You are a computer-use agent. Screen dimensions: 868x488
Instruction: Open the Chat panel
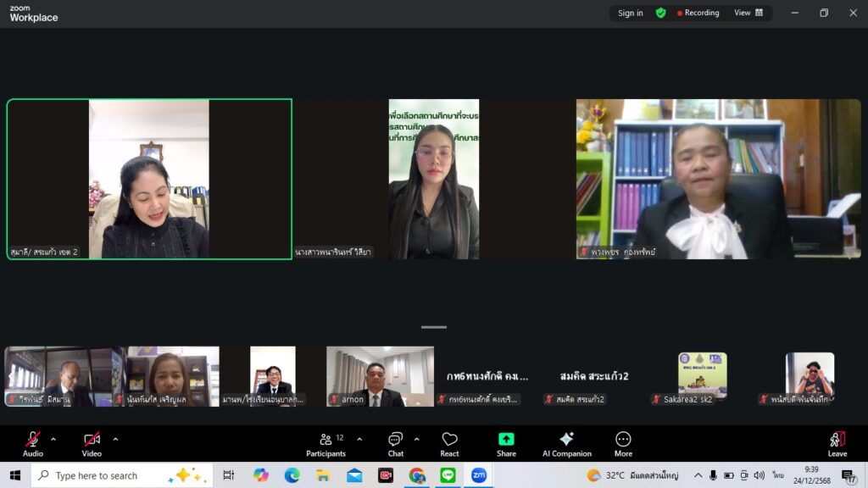click(x=396, y=443)
